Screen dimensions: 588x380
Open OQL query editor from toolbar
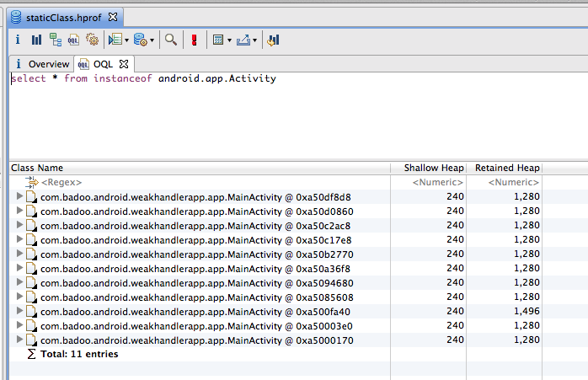(73, 40)
